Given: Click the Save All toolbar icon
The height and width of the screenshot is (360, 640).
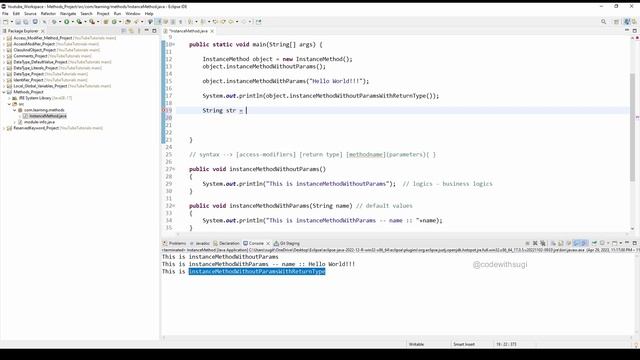Looking at the screenshot, I should pos(26,22).
